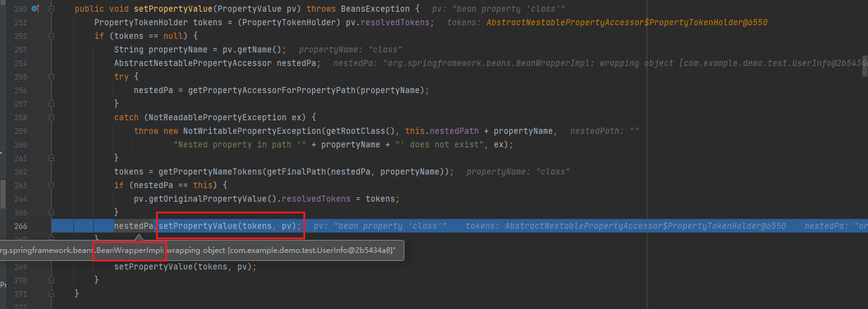
Task: Click the propertyName: "class" hint on line 253
Action: tap(351, 50)
